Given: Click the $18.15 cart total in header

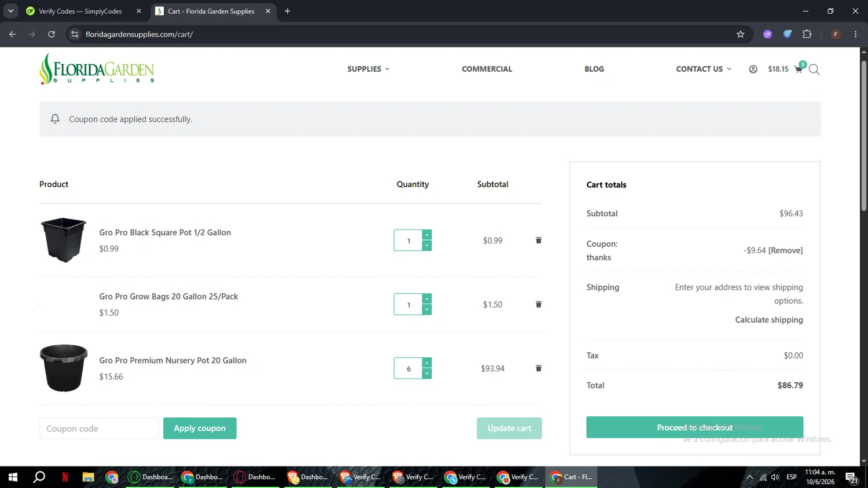Looking at the screenshot, I should coord(778,69).
